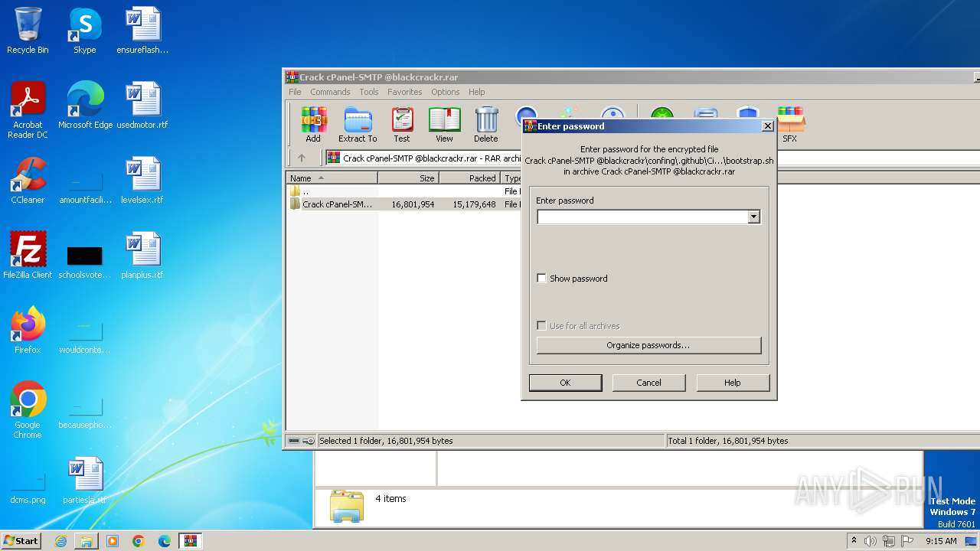Select planplus.rtf file on desktop
The image size is (980, 551).
pos(142,256)
